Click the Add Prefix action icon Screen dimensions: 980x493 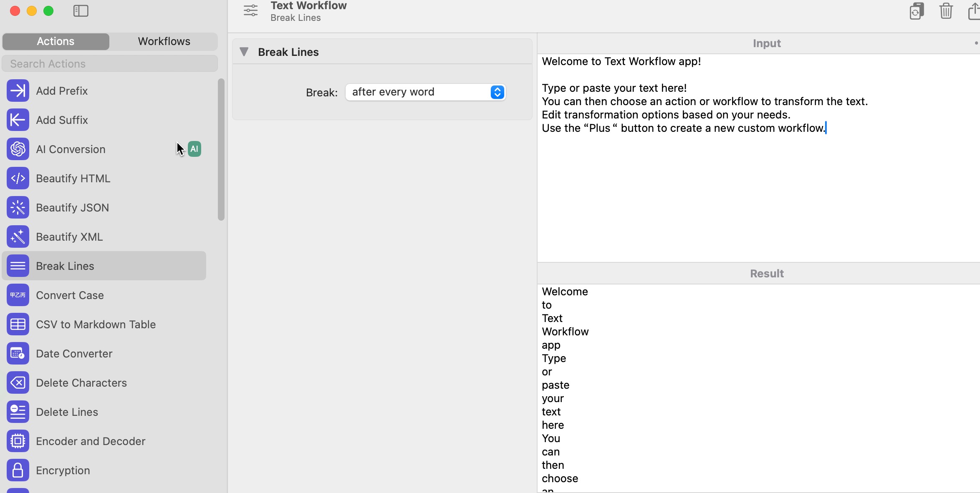18,91
